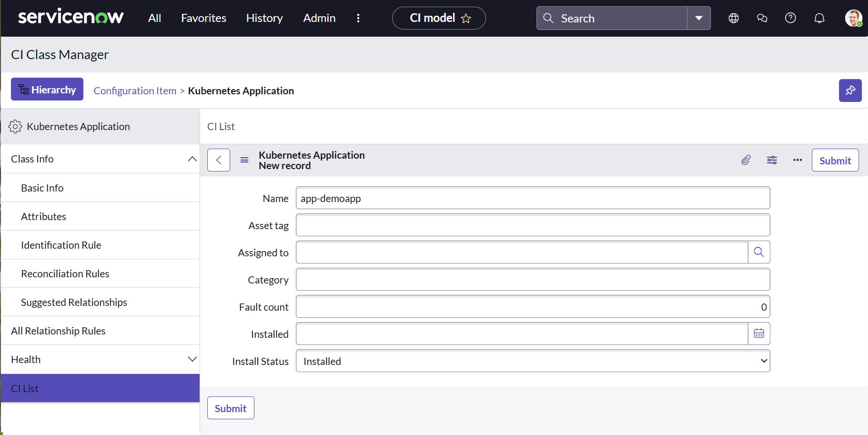Viewport: 868px width, 435px height.
Task: Click the CI List heading text
Action: (x=221, y=126)
